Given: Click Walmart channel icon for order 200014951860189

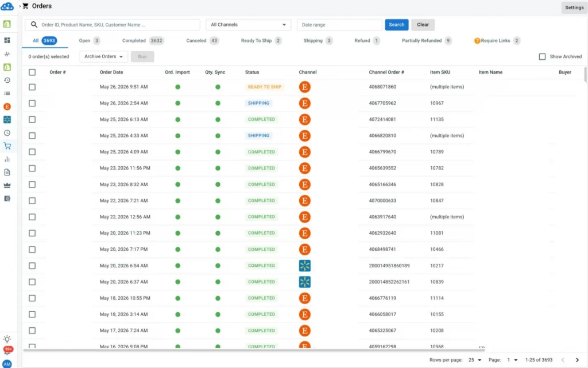Looking at the screenshot, I should 304,266.
